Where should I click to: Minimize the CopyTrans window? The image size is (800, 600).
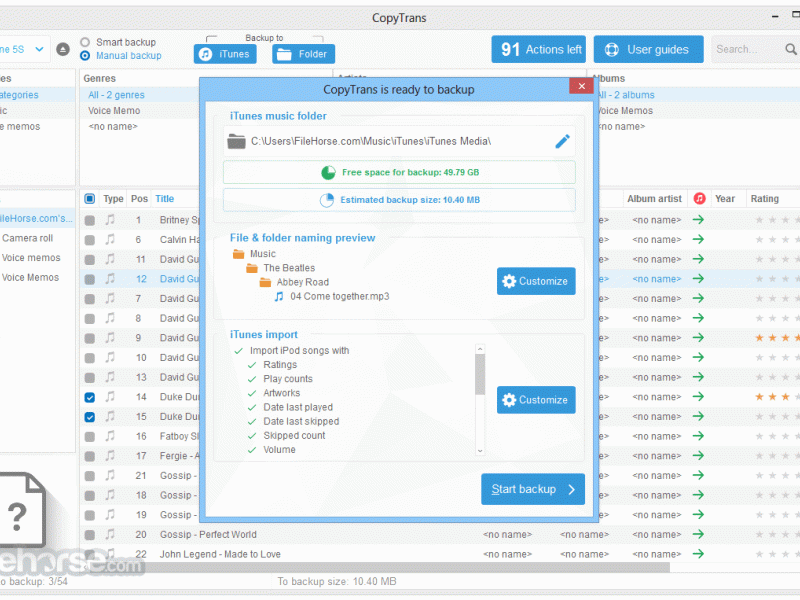coord(775,17)
